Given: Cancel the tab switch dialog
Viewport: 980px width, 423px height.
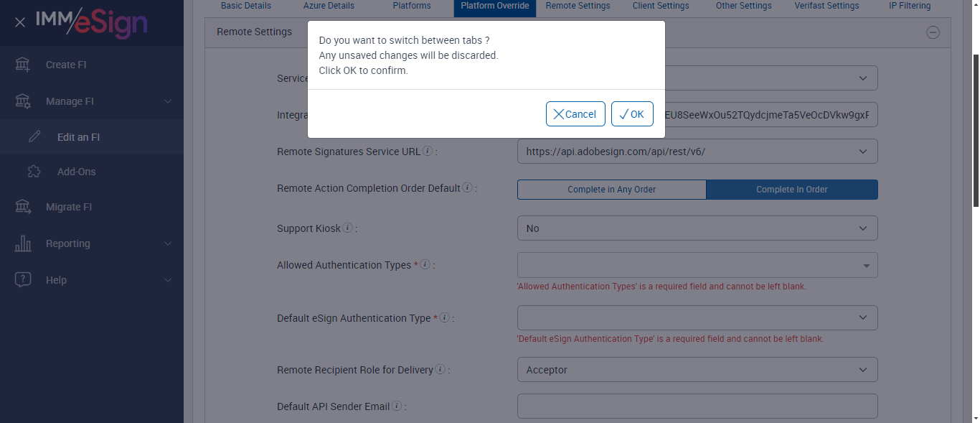Looking at the screenshot, I should point(575,114).
